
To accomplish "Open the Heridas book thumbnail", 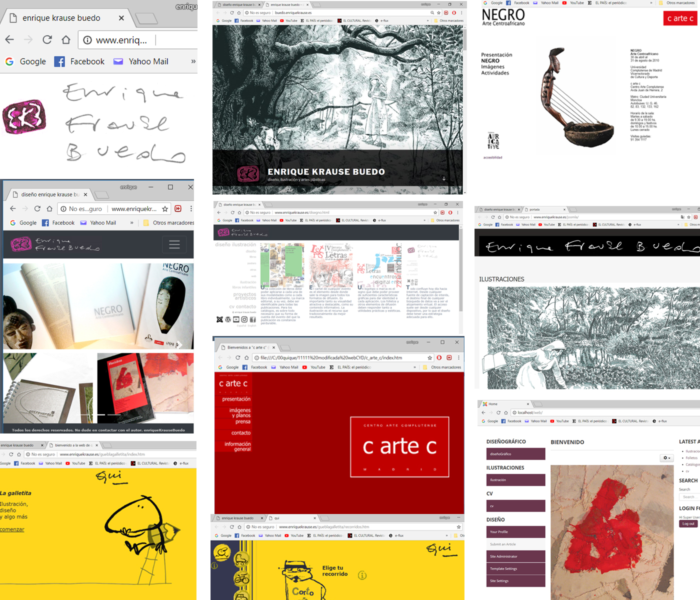I will click(x=145, y=388).
